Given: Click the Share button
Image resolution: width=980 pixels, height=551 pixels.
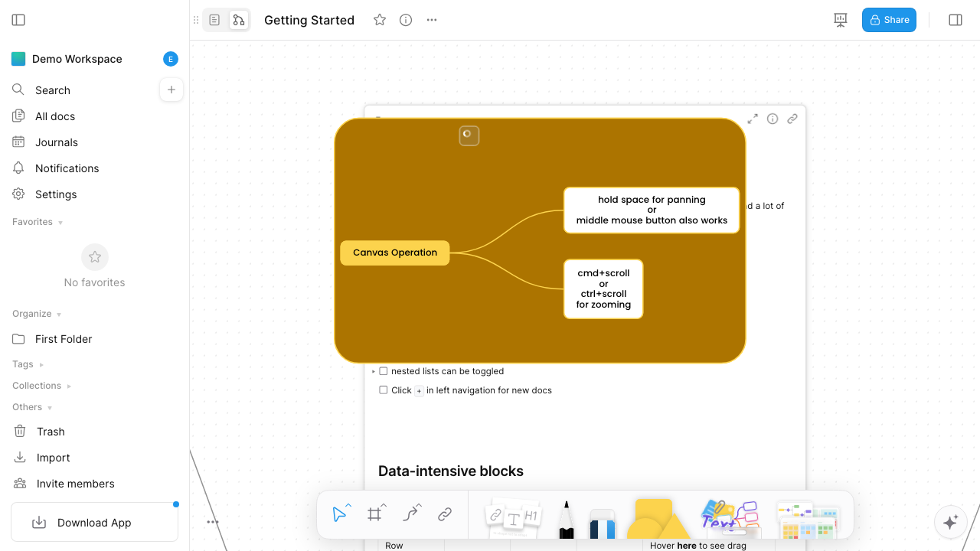Looking at the screenshot, I should 889,20.
